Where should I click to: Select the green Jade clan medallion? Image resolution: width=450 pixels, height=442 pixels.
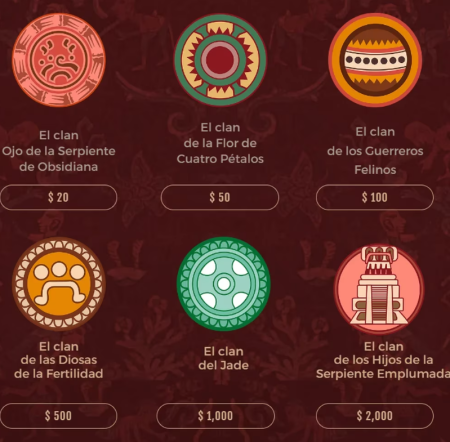pos(223,284)
